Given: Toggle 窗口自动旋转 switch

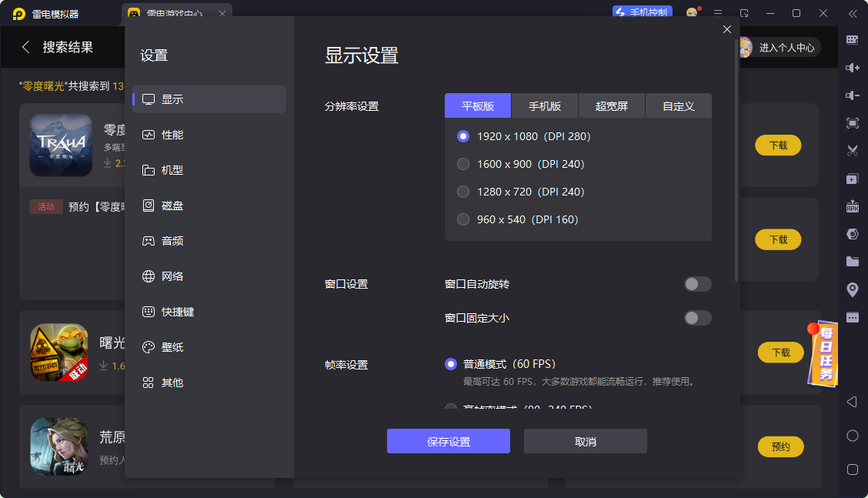Looking at the screenshot, I should point(697,284).
